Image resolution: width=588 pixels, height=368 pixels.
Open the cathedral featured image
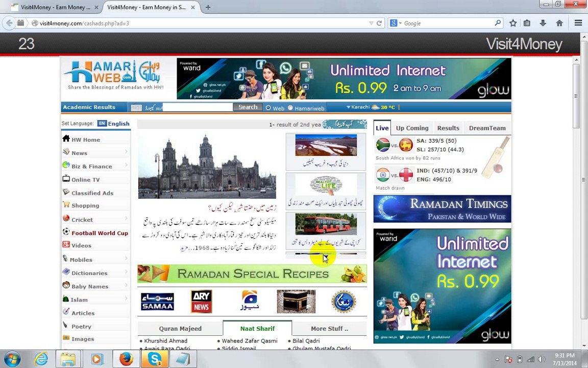click(207, 166)
